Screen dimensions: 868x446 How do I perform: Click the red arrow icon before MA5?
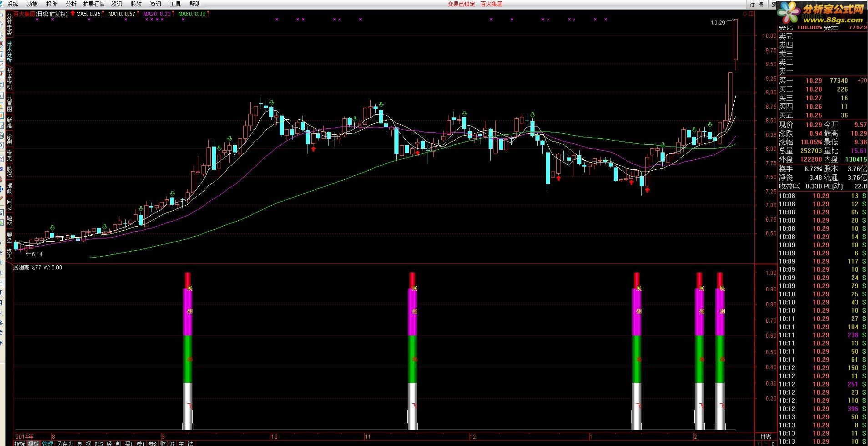72,14
